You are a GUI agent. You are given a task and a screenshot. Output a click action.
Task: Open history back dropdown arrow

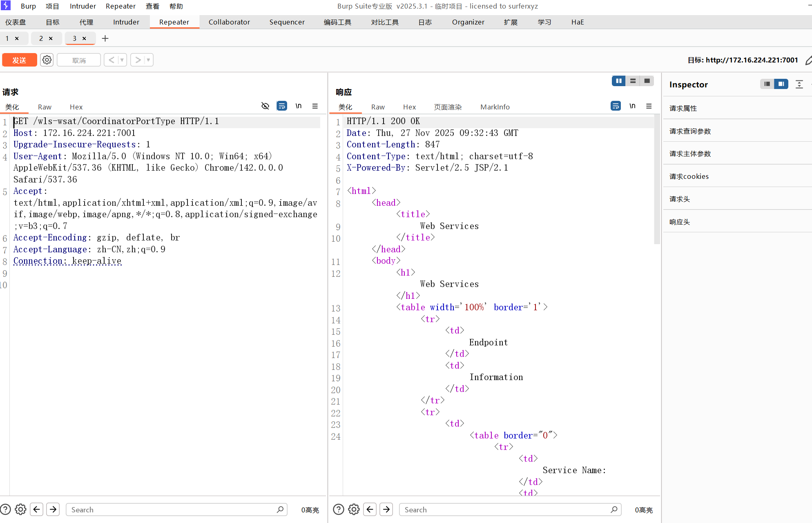[122, 60]
